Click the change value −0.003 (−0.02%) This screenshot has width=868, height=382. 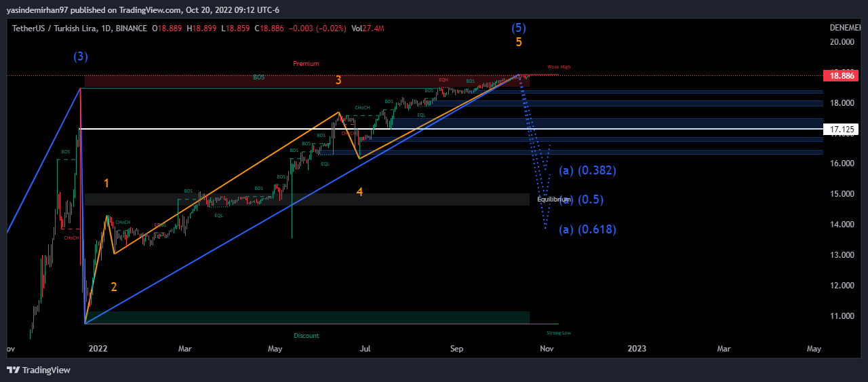(x=317, y=28)
